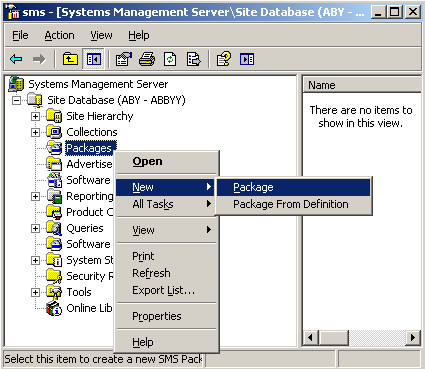Click the Site Hierarchy icon
Image resolution: width=425 pixels, height=369 pixels.
[x=54, y=116]
